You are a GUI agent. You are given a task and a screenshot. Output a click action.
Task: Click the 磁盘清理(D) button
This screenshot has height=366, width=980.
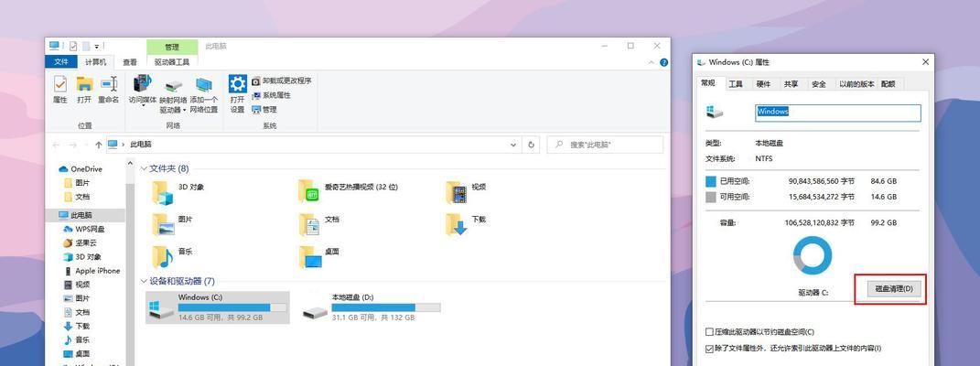893,288
